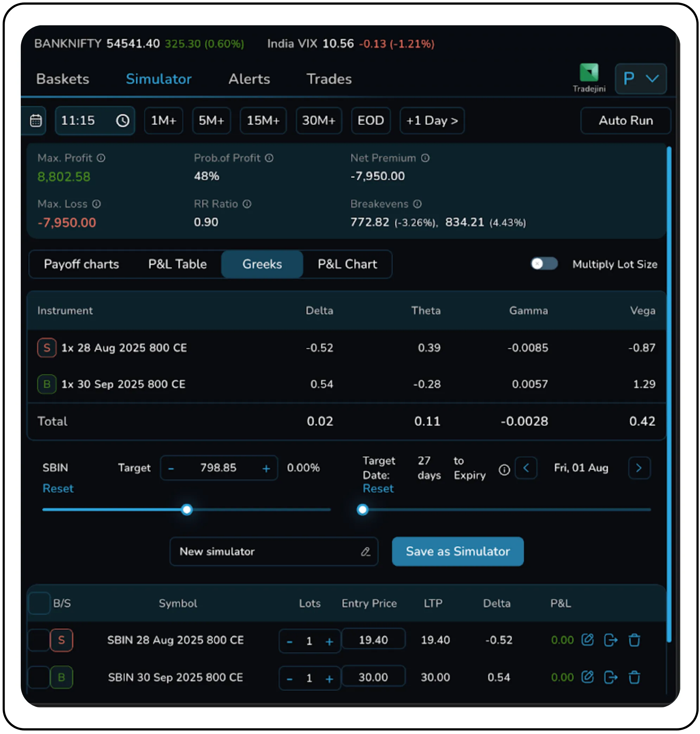Open the Alerts section
This screenshot has height=734, width=700.
(249, 79)
